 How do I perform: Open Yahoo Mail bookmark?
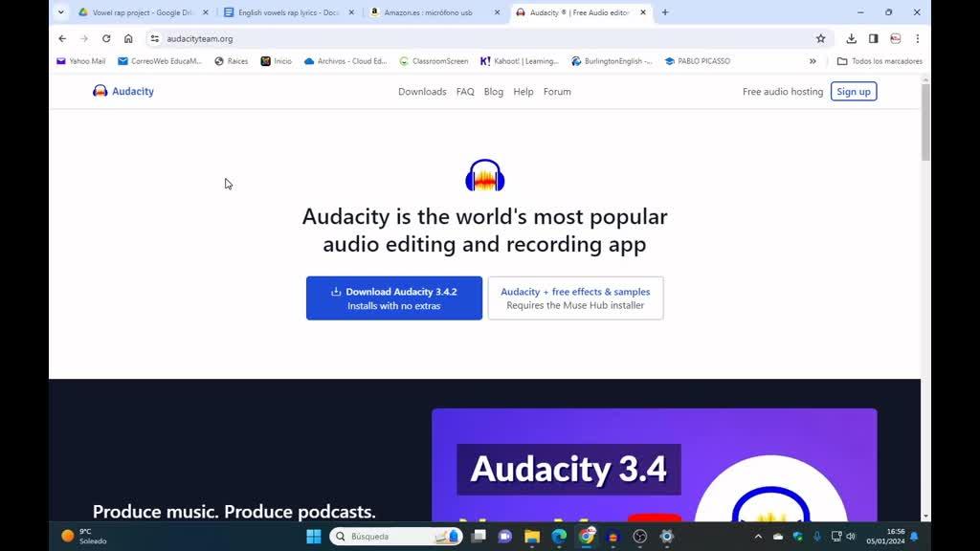pos(80,61)
